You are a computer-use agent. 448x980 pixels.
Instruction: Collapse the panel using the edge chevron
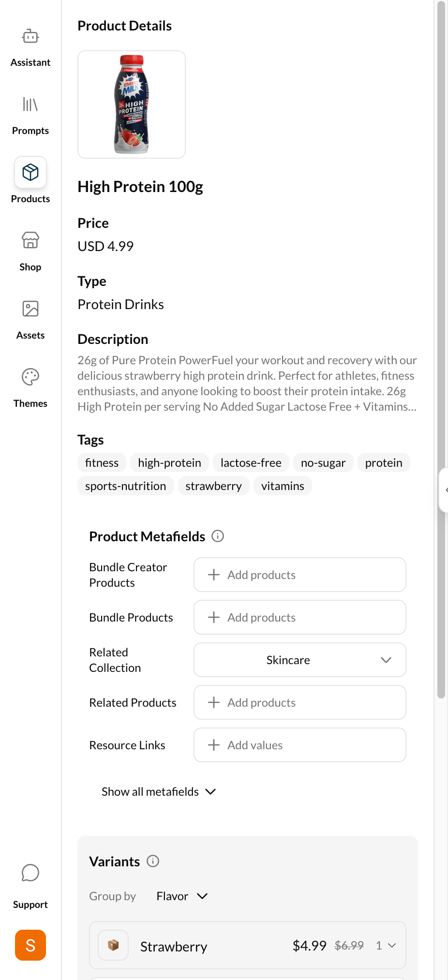coord(445,490)
